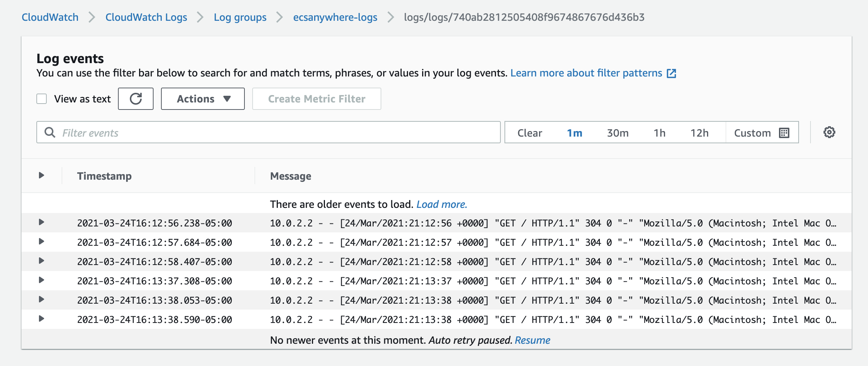This screenshot has height=366, width=868.
Task: Click the refresh log events icon
Action: tap(136, 99)
